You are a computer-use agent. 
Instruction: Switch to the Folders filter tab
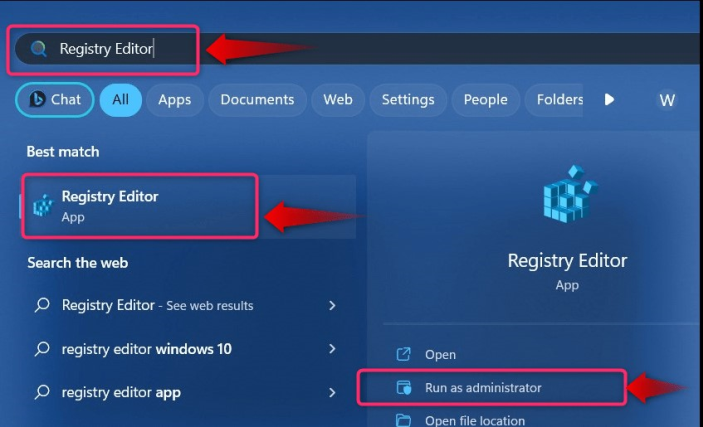[556, 100]
